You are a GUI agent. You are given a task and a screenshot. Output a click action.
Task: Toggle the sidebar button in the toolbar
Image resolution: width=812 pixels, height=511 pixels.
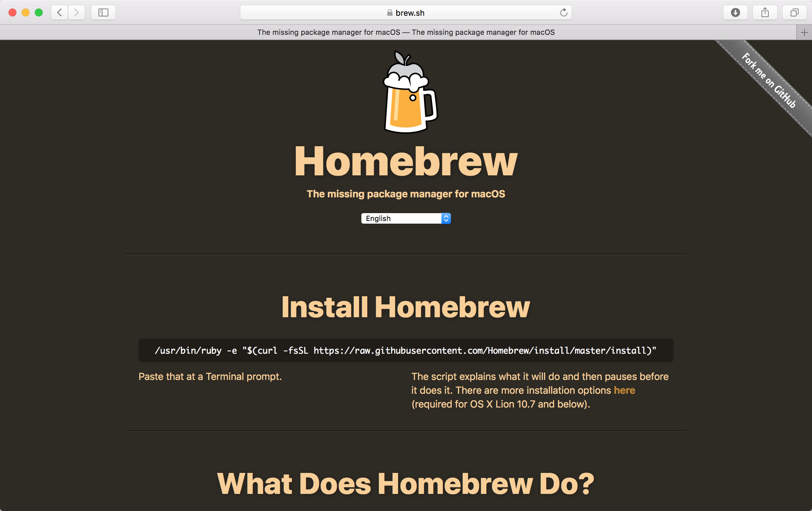(103, 12)
